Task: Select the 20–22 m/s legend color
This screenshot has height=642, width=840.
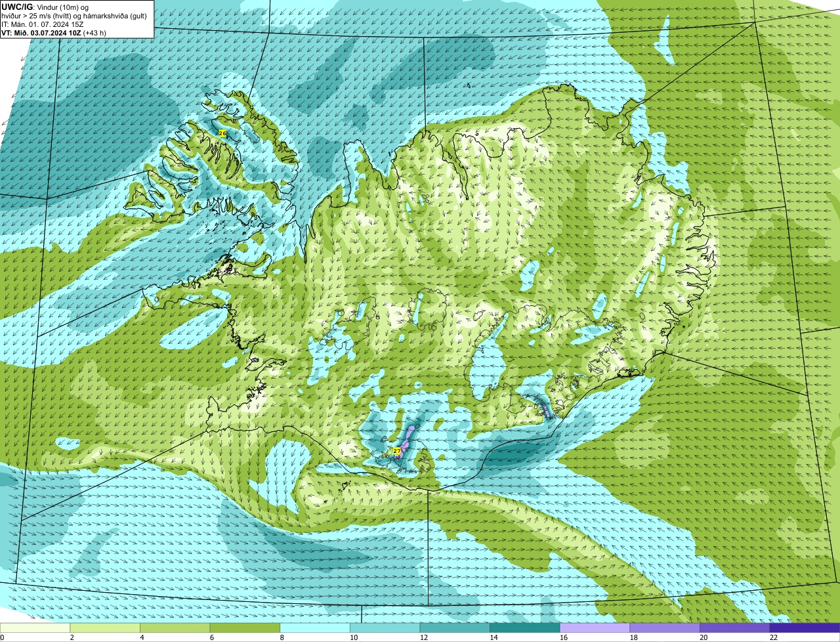Action: pyautogui.click(x=735, y=628)
